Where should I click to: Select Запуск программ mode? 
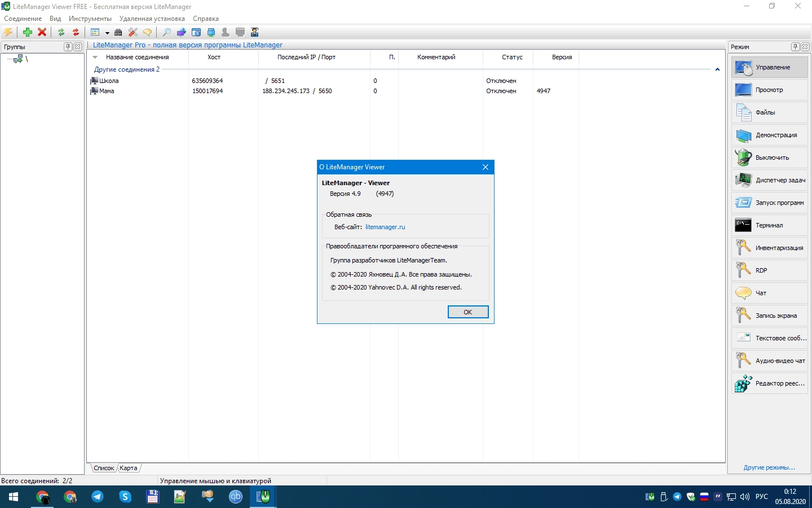pyautogui.click(x=770, y=203)
